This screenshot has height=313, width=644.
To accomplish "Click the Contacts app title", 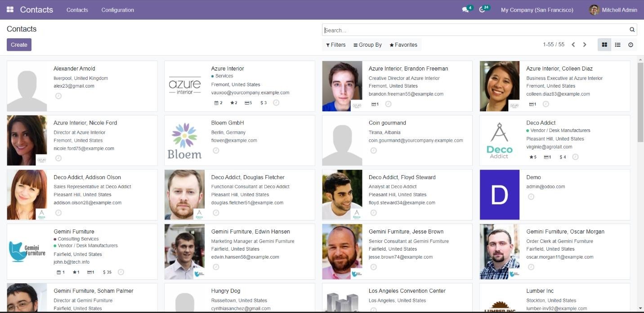I will 36,10.
